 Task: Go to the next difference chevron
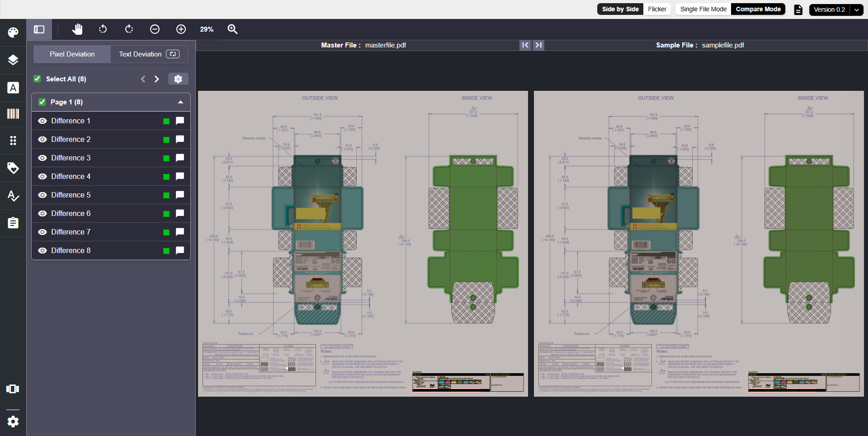[157, 79]
